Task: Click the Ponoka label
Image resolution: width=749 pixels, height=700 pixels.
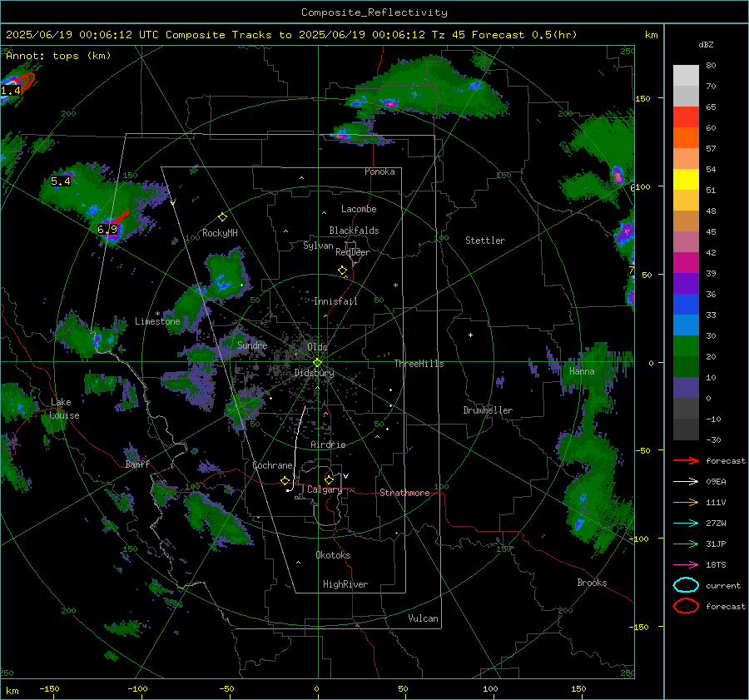Action: tap(379, 171)
